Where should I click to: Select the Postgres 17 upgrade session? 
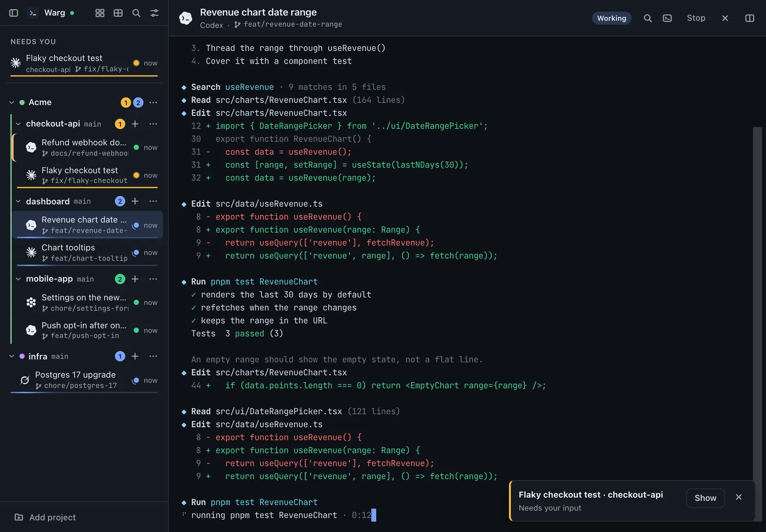84,380
